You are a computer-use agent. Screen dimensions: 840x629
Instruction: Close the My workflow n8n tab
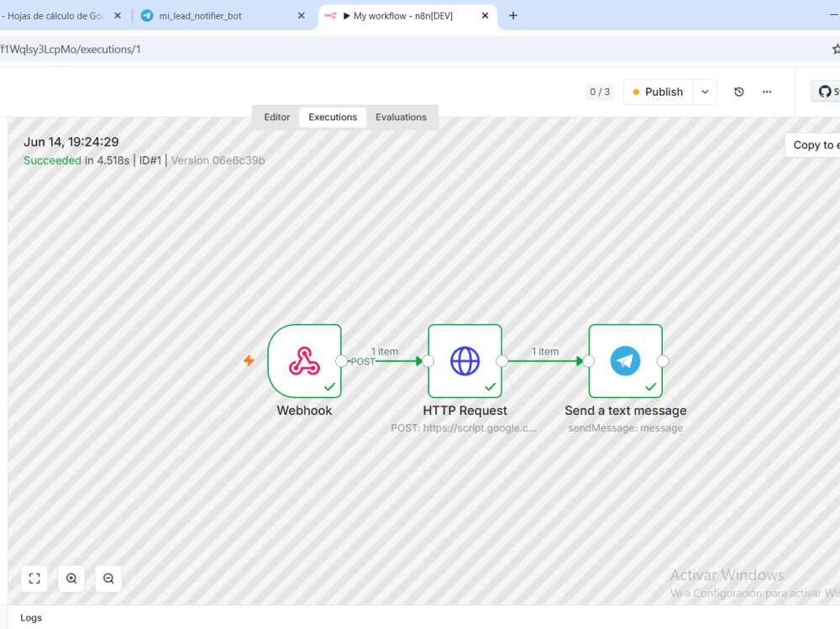tap(485, 16)
